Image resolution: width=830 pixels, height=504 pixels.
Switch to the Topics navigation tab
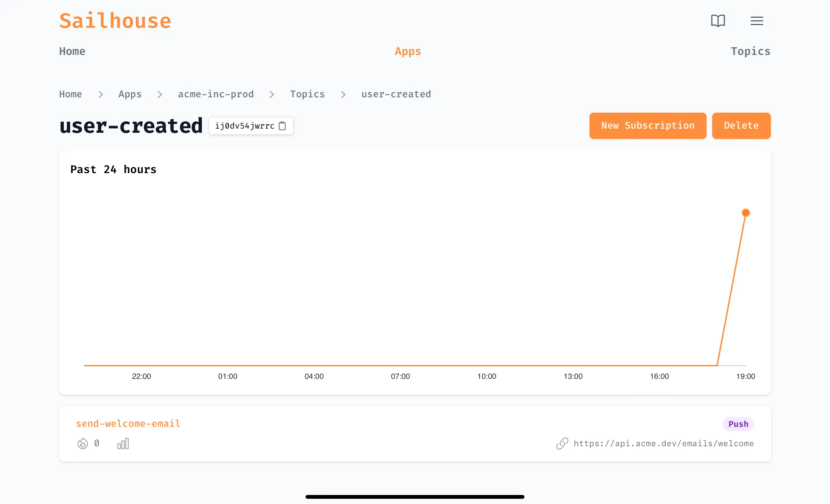point(751,51)
